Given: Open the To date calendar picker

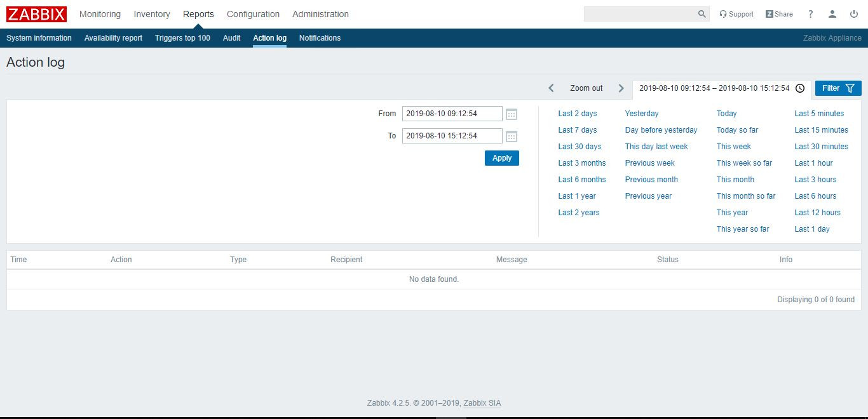Looking at the screenshot, I should point(512,135).
